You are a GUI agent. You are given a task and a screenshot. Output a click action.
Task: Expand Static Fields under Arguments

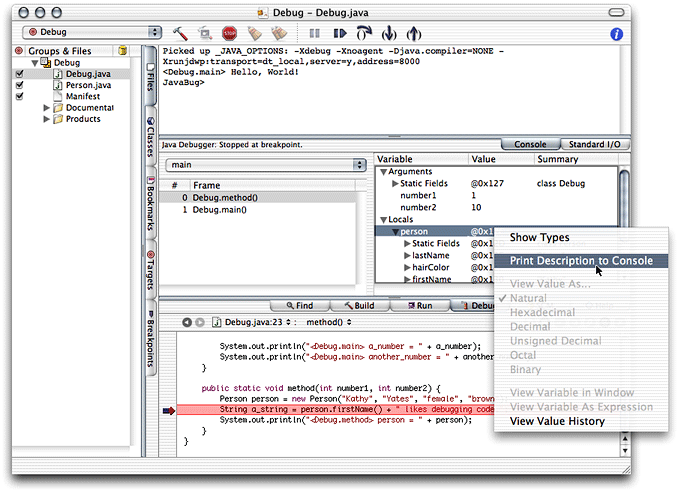pyautogui.click(x=395, y=184)
